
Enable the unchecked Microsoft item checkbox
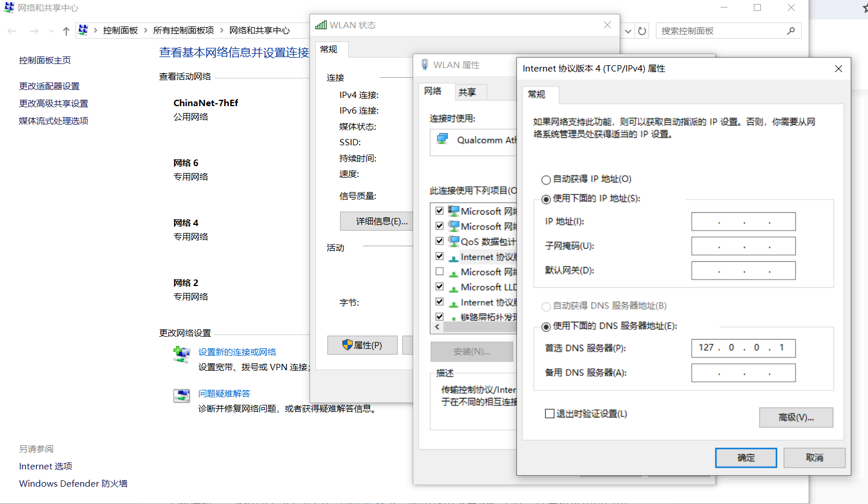coord(440,272)
